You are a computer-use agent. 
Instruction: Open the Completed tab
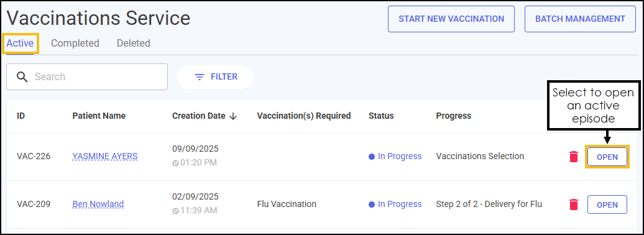tap(75, 43)
